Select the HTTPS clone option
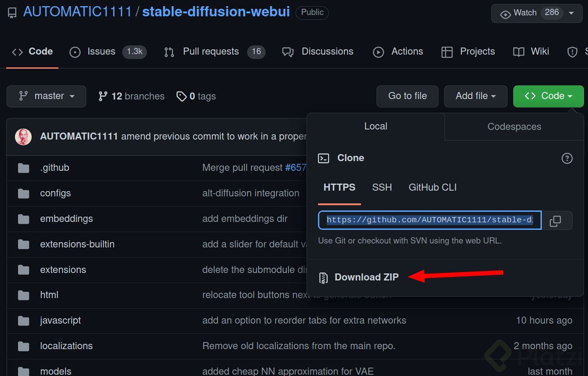588x376 pixels. (340, 188)
